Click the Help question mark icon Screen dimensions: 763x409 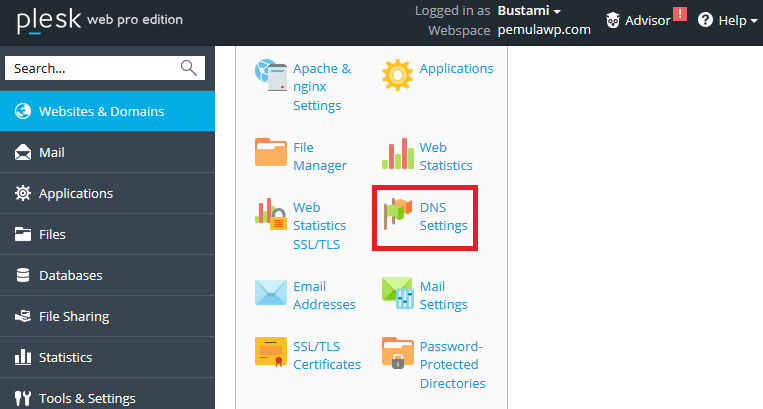pyautogui.click(x=705, y=20)
